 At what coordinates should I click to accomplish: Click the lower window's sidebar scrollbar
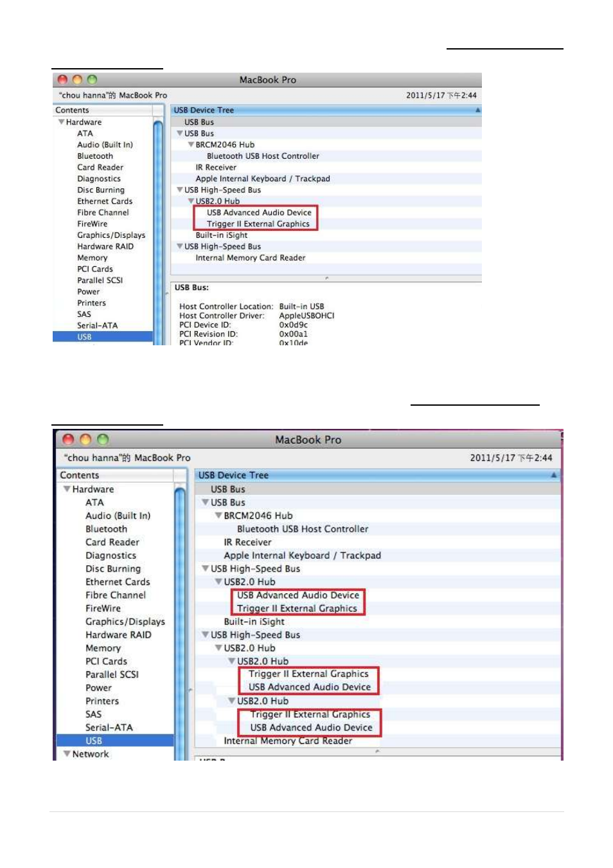180,624
